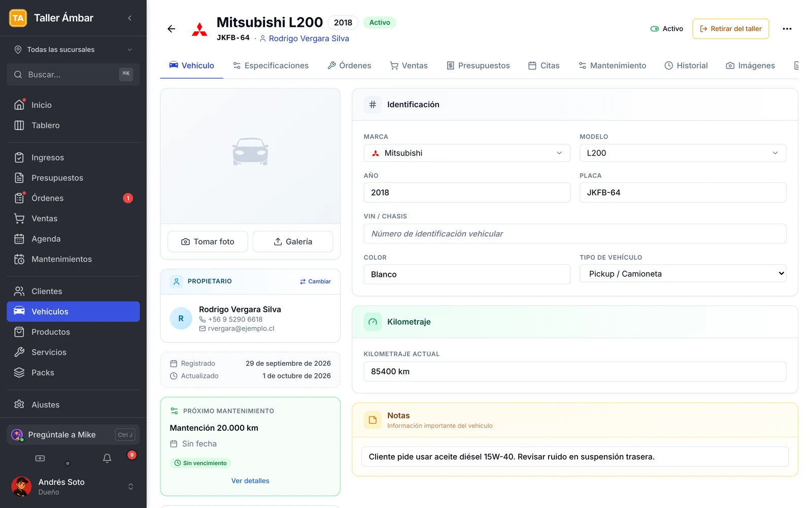812x508 pixels.
Task: Switch to the Presupuestos tab
Action: tap(478, 66)
